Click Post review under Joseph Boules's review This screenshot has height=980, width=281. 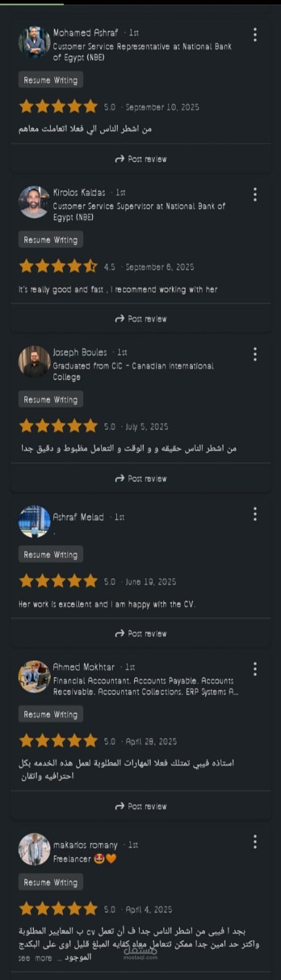pos(141,479)
